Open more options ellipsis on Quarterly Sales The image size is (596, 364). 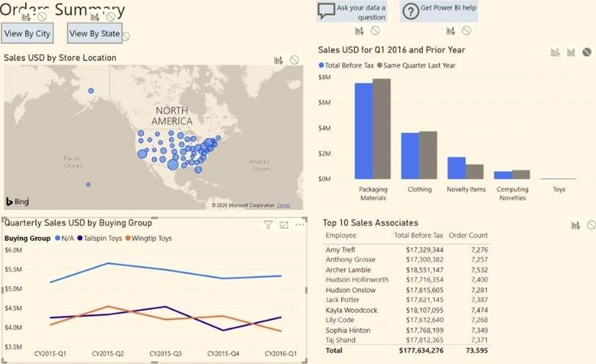[x=299, y=225]
